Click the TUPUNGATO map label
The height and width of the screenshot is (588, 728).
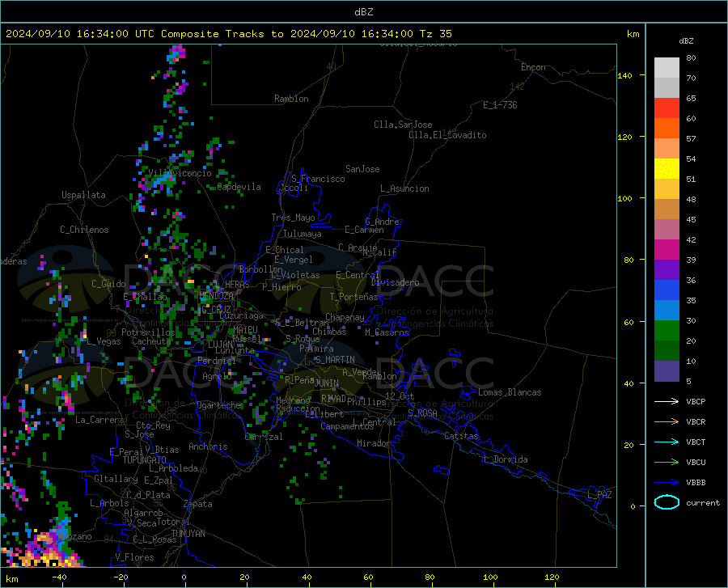tap(145, 460)
